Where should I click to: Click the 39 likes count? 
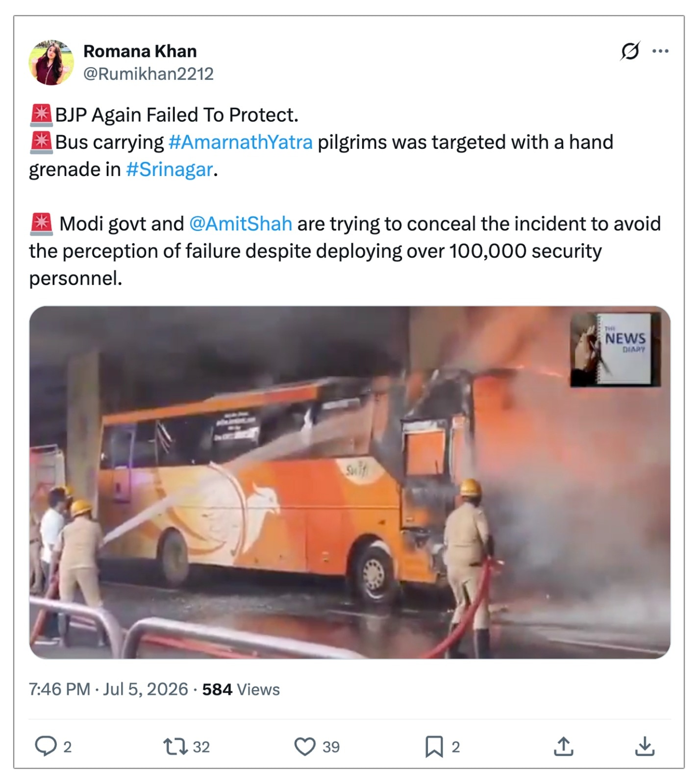[x=331, y=747]
